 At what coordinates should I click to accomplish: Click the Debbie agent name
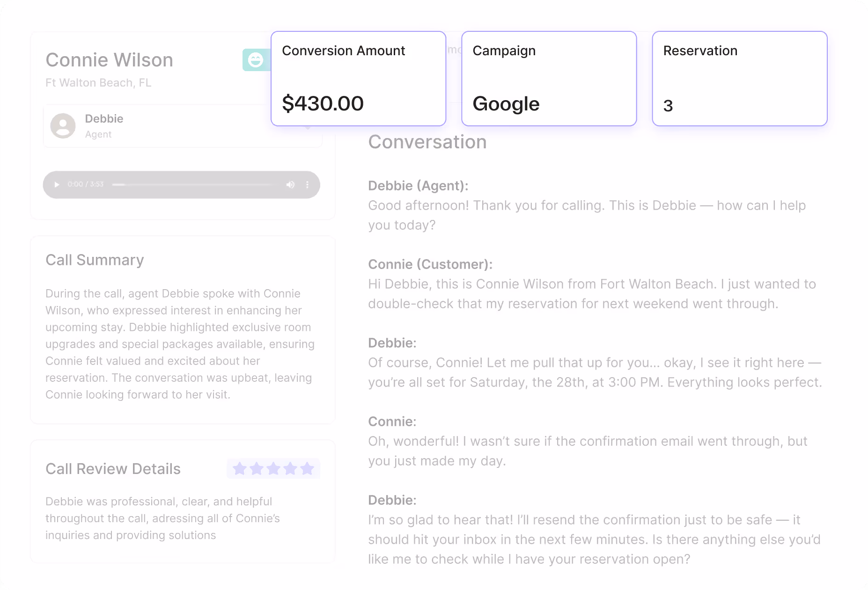(x=104, y=119)
